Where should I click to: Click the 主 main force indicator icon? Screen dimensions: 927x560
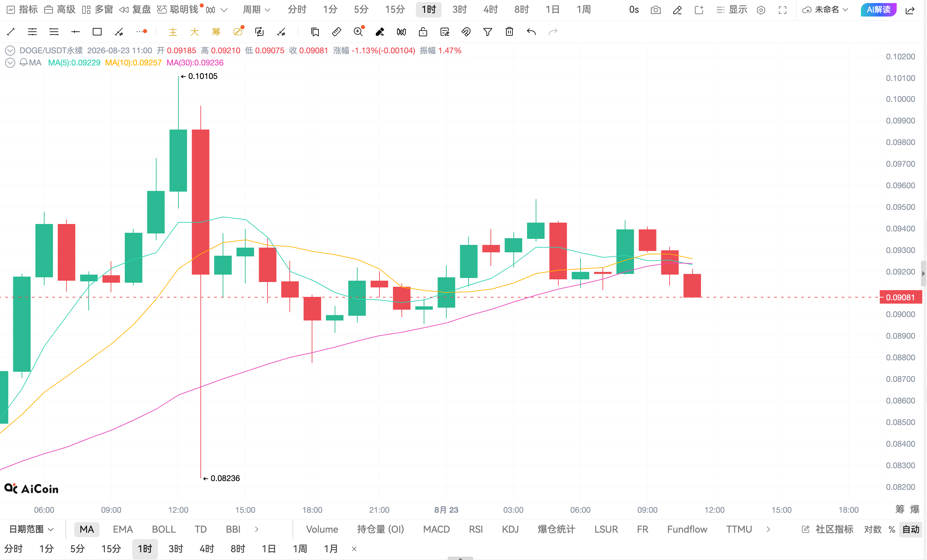pos(173,32)
